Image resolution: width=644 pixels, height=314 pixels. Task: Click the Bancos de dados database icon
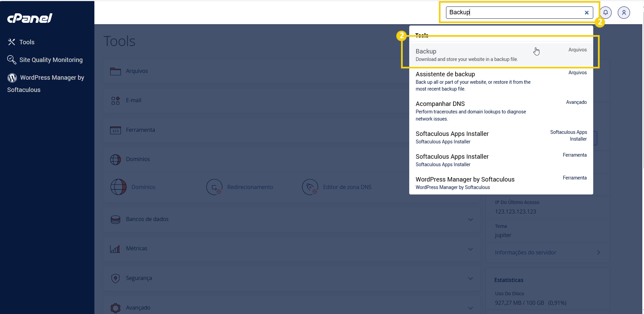coord(116,219)
